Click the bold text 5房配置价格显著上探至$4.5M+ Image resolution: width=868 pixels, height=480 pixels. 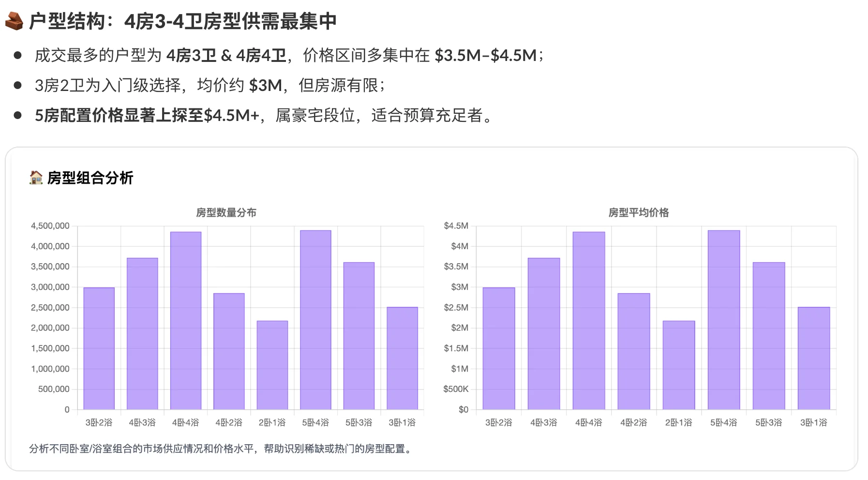[x=147, y=116]
